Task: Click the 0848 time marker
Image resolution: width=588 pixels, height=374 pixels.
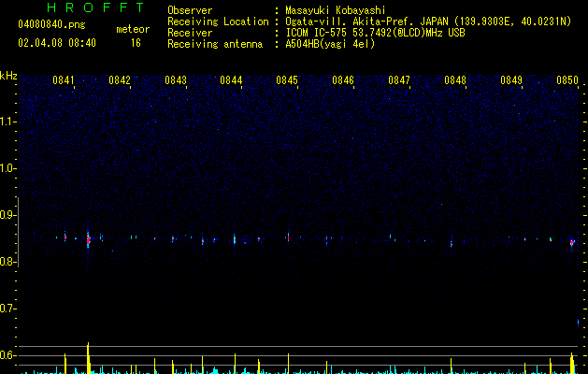Action: pos(455,80)
